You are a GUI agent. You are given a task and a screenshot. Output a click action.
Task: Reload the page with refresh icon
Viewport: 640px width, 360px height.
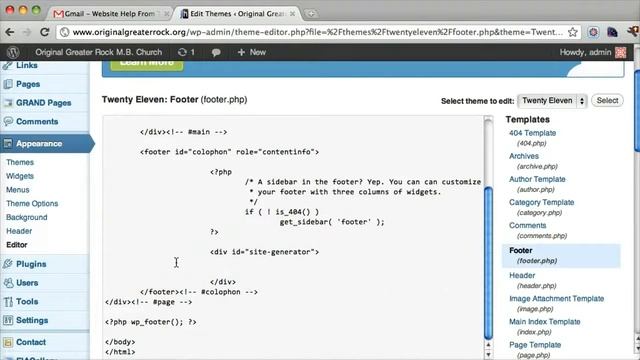44,32
